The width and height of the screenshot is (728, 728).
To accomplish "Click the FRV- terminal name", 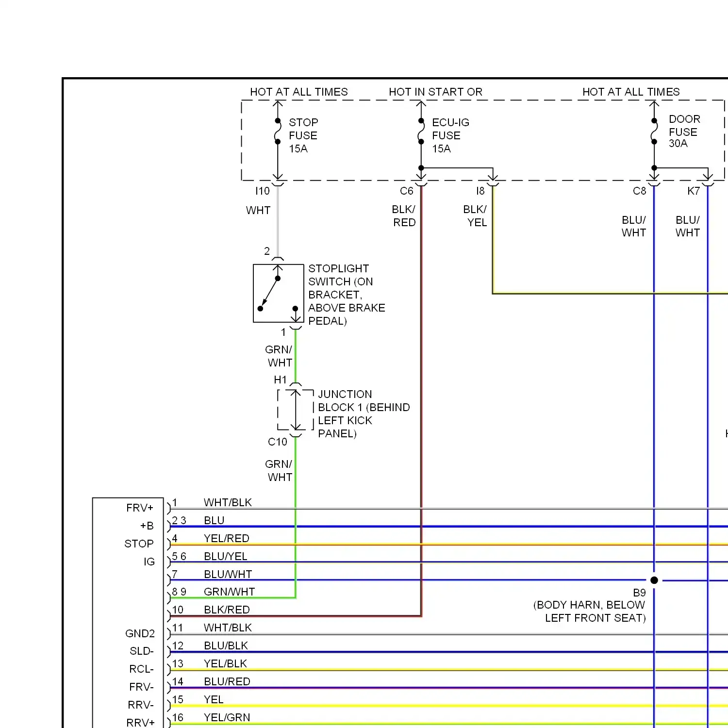I will coord(141,687).
